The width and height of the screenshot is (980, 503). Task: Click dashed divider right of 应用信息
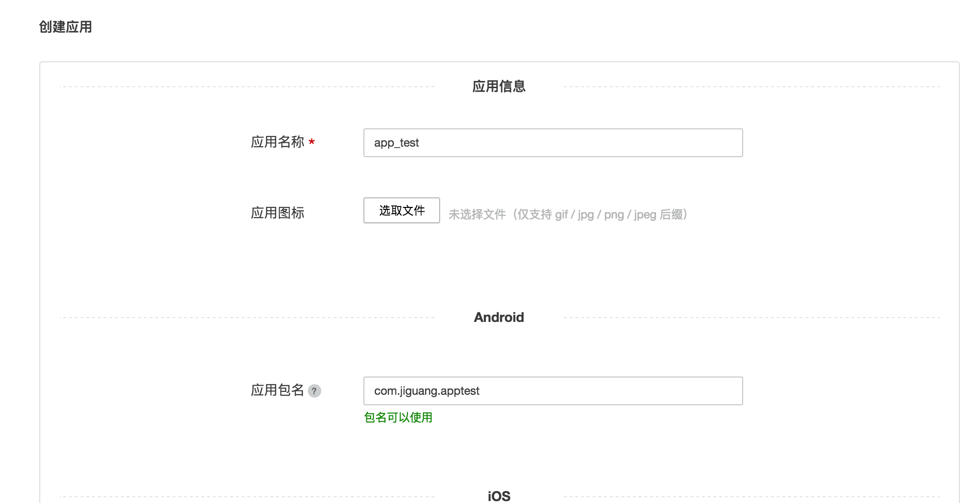pos(751,87)
